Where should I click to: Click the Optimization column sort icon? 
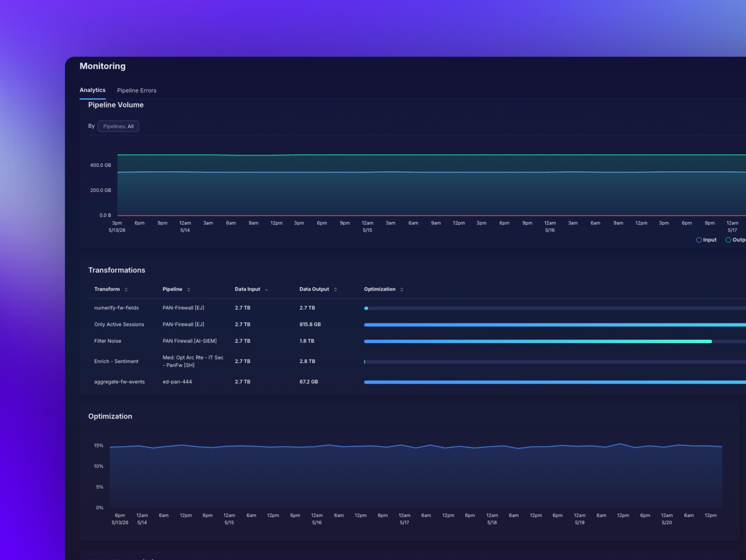tap(402, 290)
